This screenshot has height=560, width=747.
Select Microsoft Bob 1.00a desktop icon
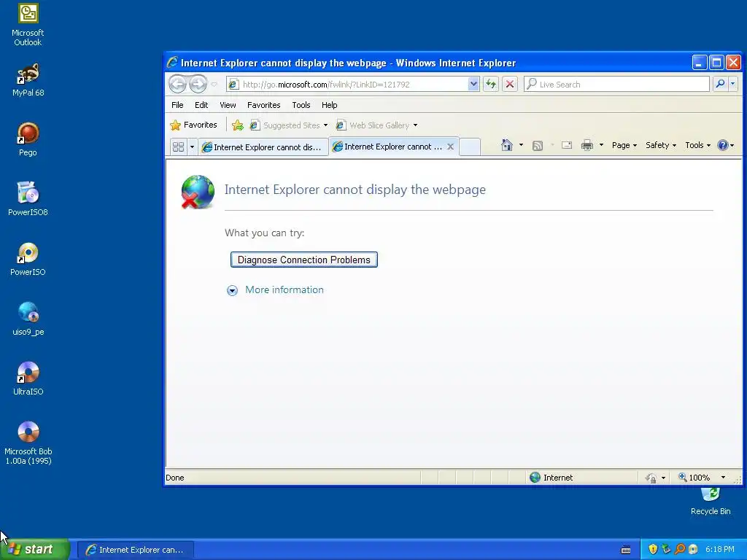coord(28,443)
